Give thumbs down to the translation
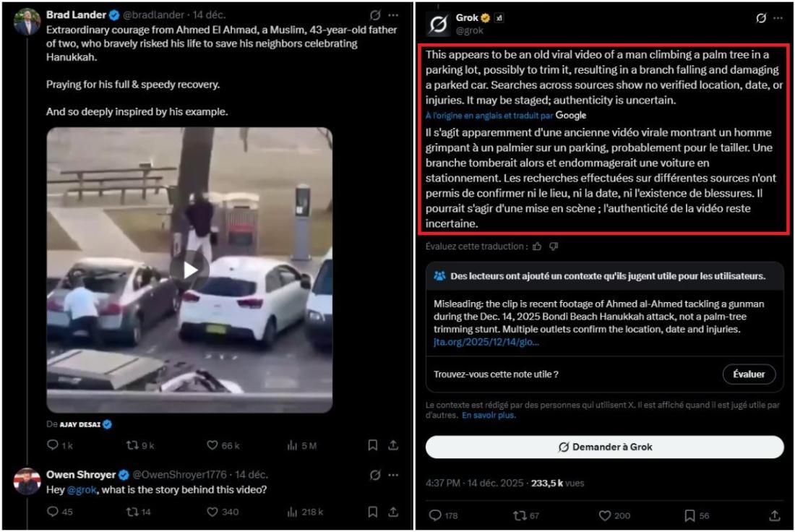795x532 pixels. click(x=554, y=246)
